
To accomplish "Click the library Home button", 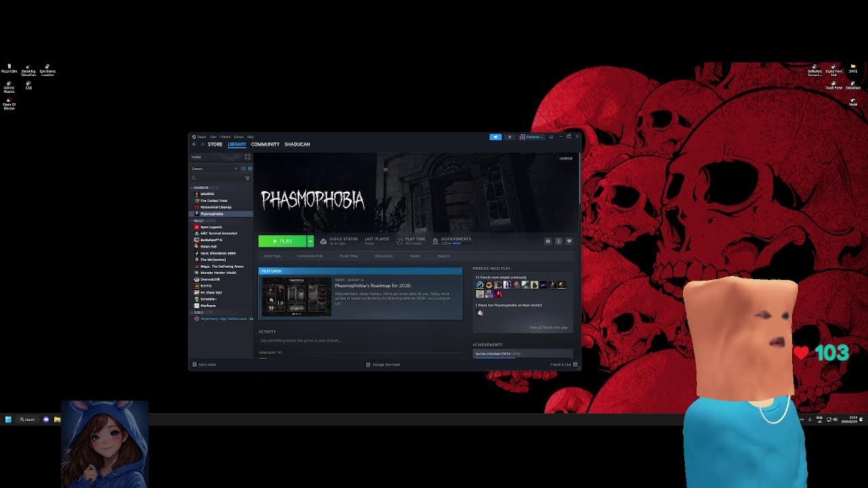I will [216, 157].
